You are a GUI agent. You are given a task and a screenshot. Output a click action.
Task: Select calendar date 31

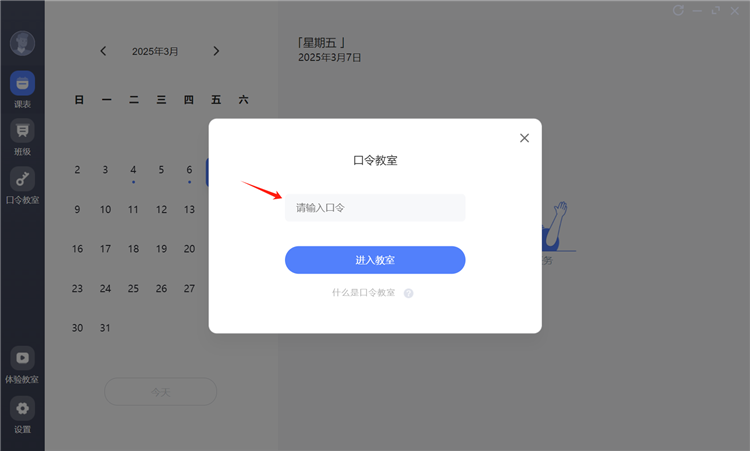[105, 328]
